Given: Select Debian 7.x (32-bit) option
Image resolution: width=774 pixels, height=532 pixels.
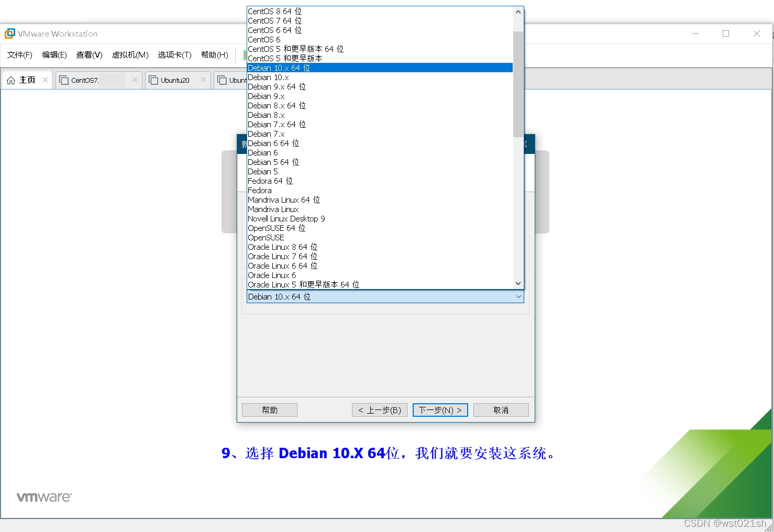Looking at the screenshot, I should click(x=380, y=134).
